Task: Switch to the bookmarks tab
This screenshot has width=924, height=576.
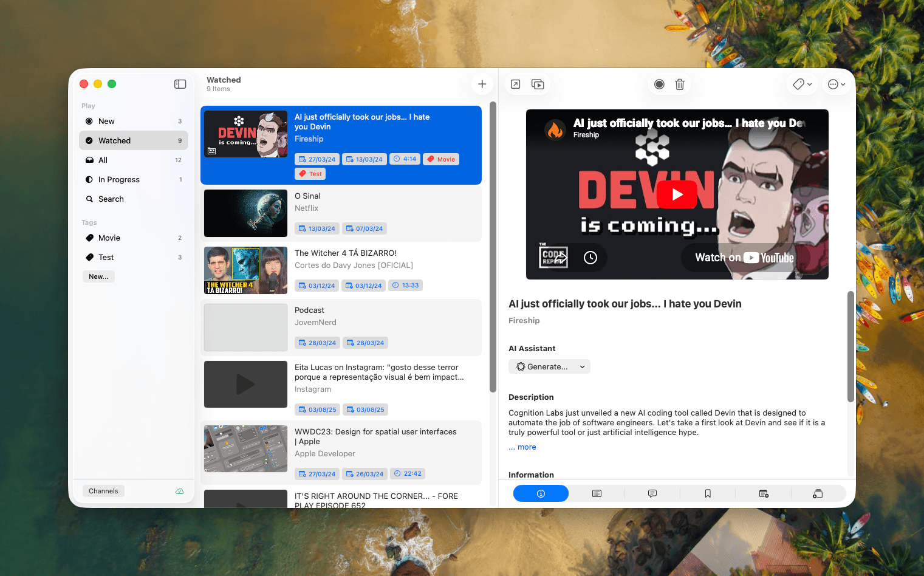Action: pyautogui.click(x=708, y=493)
